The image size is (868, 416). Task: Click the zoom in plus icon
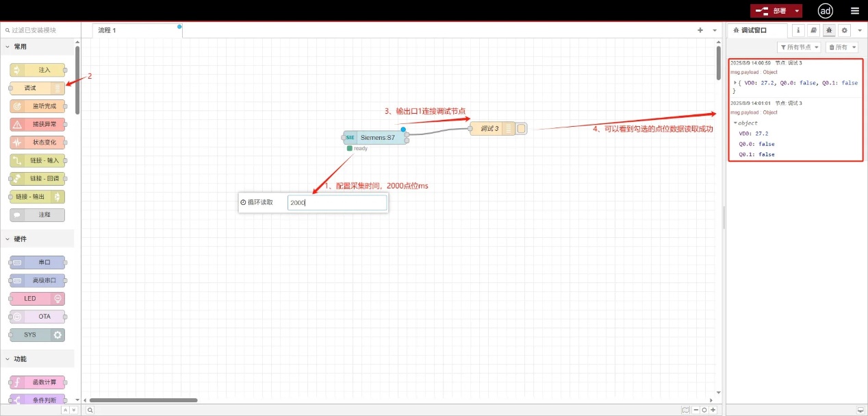[713, 410]
